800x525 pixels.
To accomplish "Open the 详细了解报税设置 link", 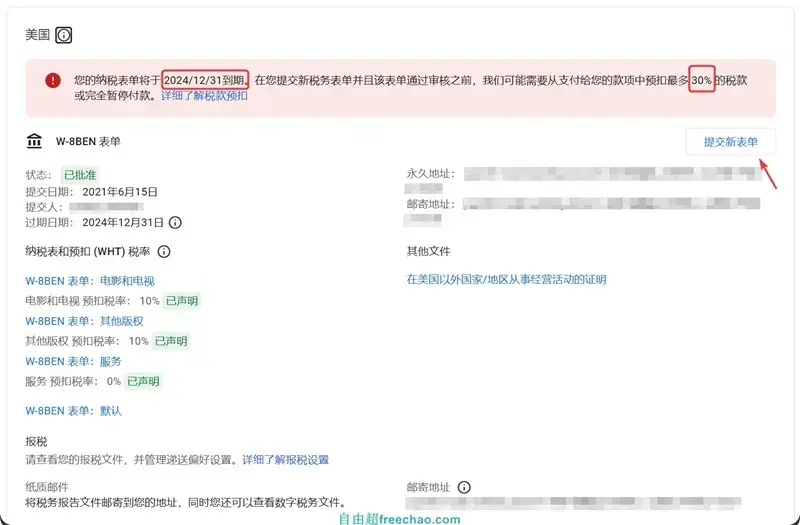I will (x=286, y=460).
